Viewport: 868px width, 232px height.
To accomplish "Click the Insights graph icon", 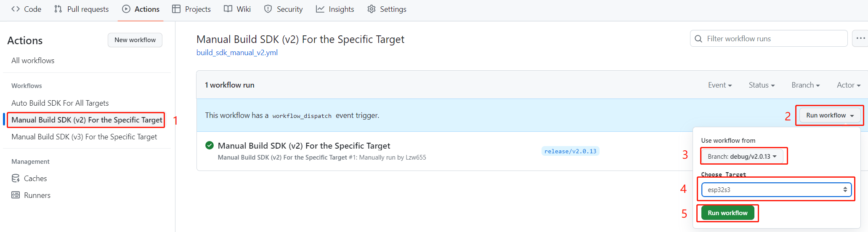I will click(x=320, y=9).
